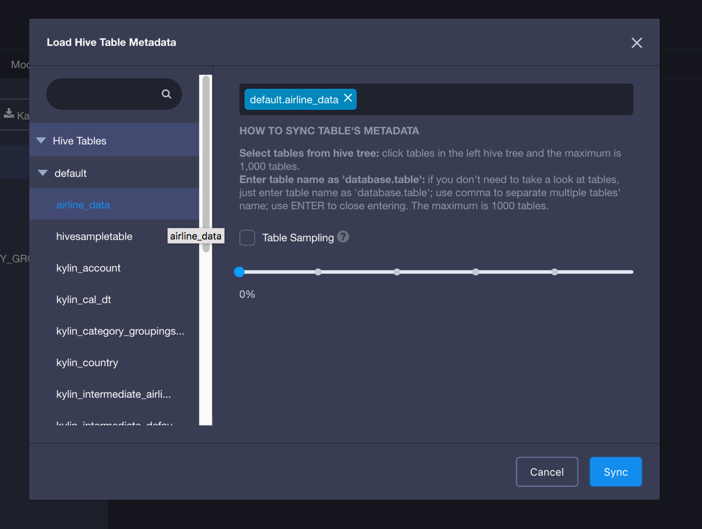Click the Sync button
The width and height of the screenshot is (702, 529).
(615, 472)
